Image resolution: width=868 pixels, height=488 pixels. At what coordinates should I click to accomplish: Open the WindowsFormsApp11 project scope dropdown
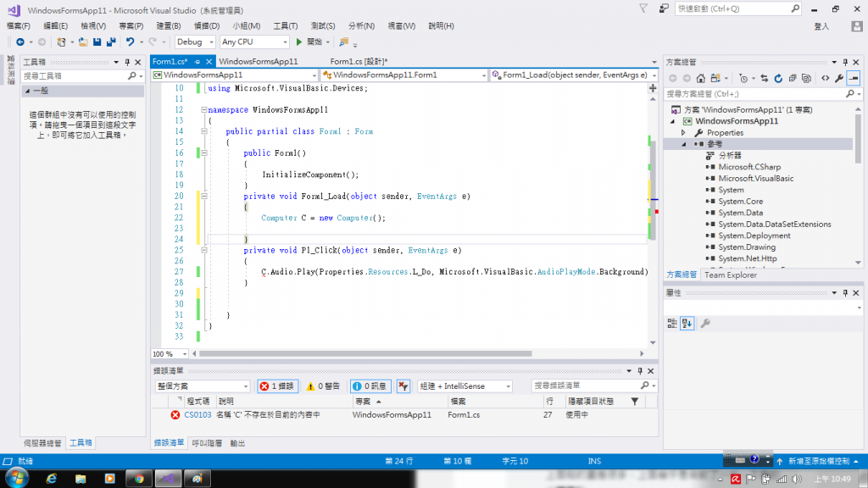[x=235, y=75]
